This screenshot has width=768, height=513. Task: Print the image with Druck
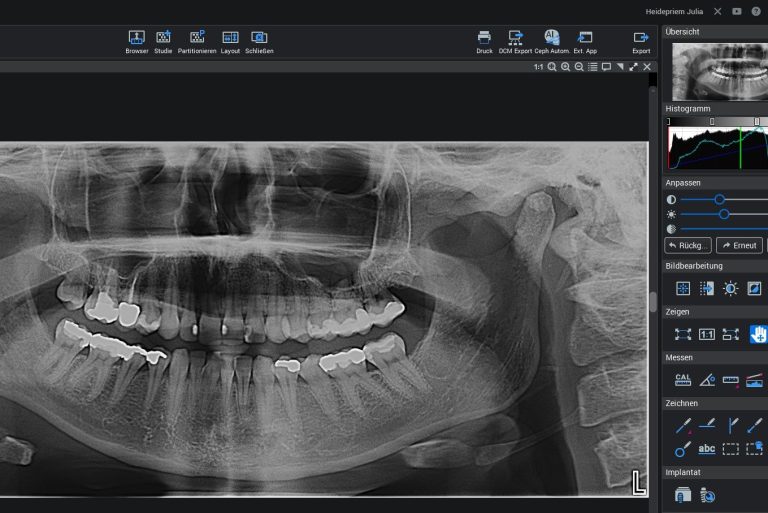point(484,42)
